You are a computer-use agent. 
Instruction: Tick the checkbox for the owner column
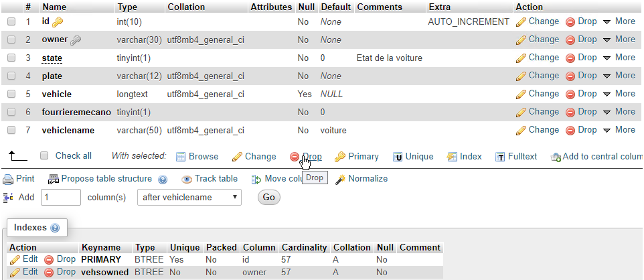[11, 40]
